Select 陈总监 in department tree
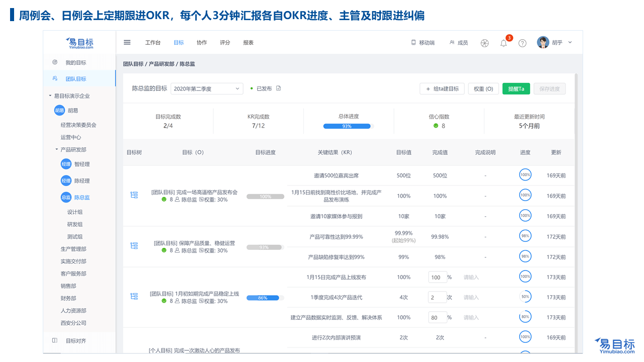 [82, 198]
